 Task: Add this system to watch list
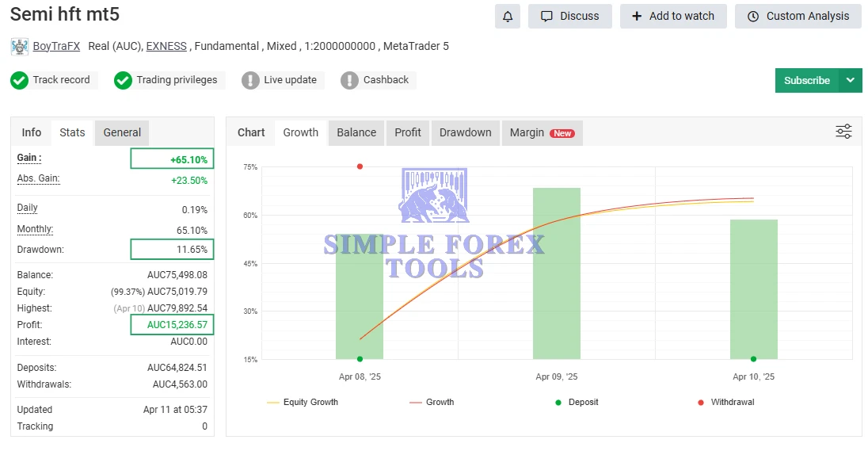click(673, 16)
